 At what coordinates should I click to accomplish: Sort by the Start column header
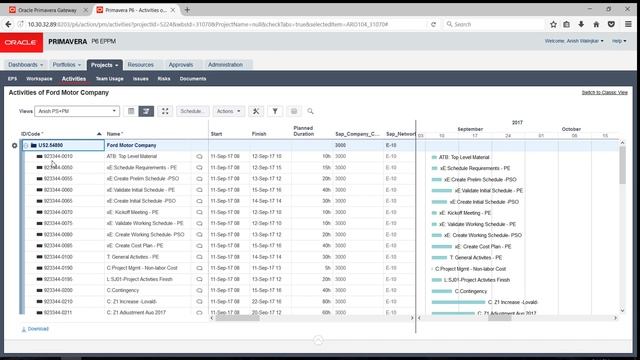(x=216, y=134)
